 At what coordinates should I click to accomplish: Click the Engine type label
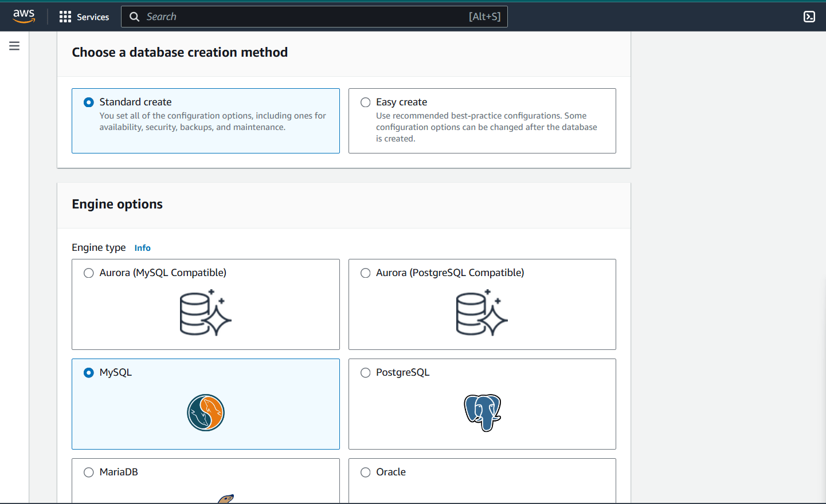pyautogui.click(x=99, y=247)
